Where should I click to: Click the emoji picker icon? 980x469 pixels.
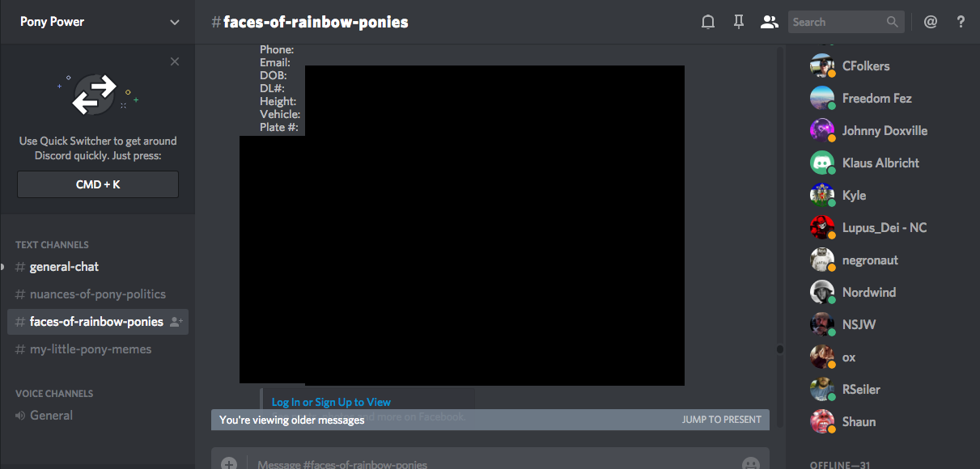[x=750, y=463]
